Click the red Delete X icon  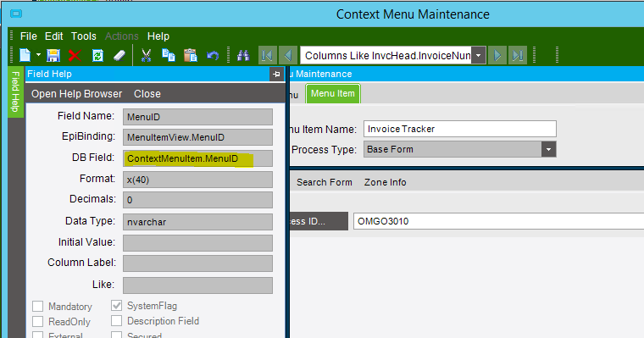point(75,55)
